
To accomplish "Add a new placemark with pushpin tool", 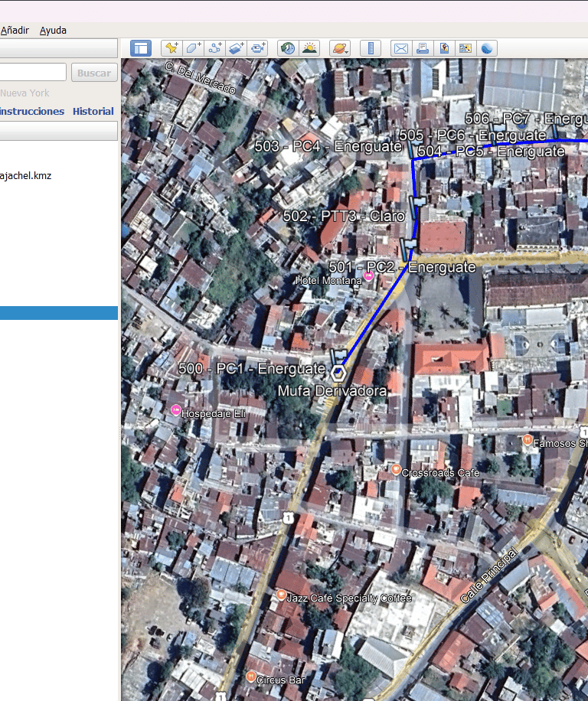I will [171, 48].
